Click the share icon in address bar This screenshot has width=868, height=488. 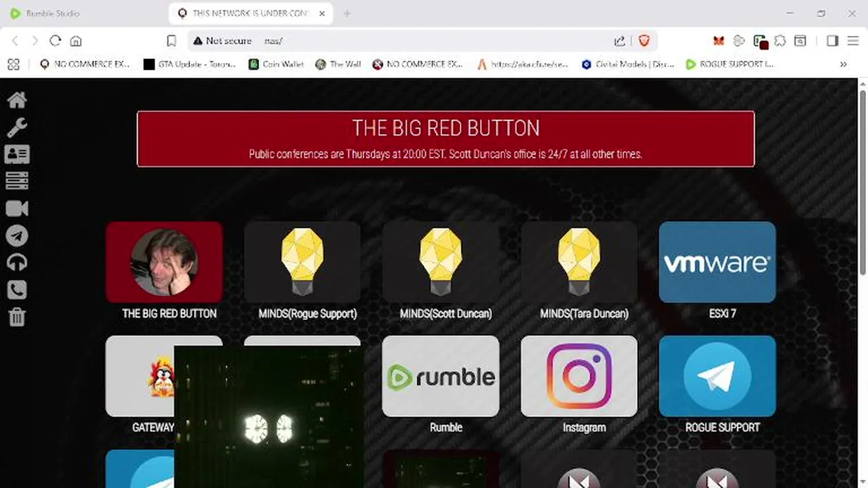tap(620, 41)
